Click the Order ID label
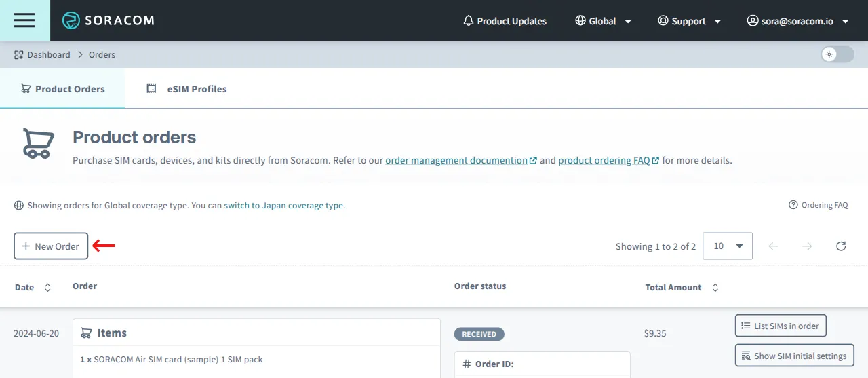 pyautogui.click(x=488, y=364)
